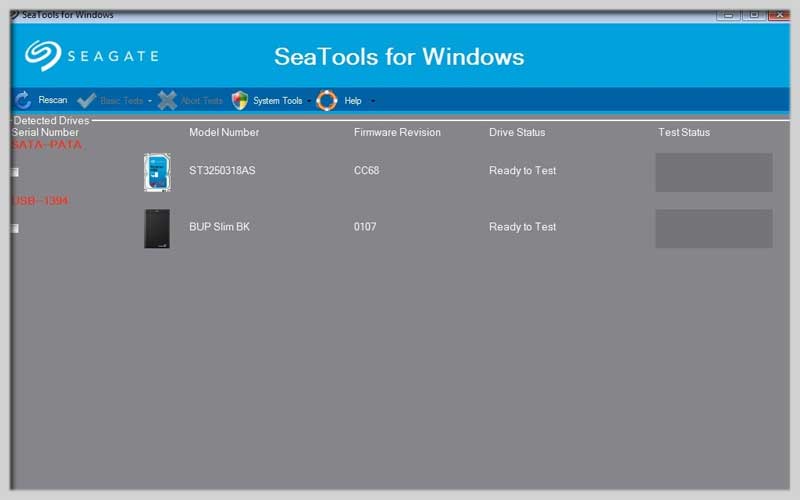This screenshot has height=500, width=800.
Task: Click Ready to Test for ST3250318AS
Action: pos(522,170)
